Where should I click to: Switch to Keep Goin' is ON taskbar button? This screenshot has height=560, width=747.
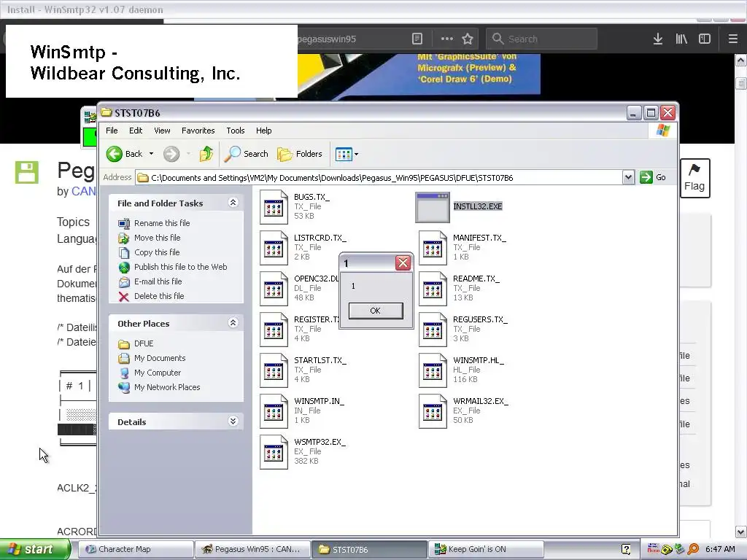pos(485,550)
